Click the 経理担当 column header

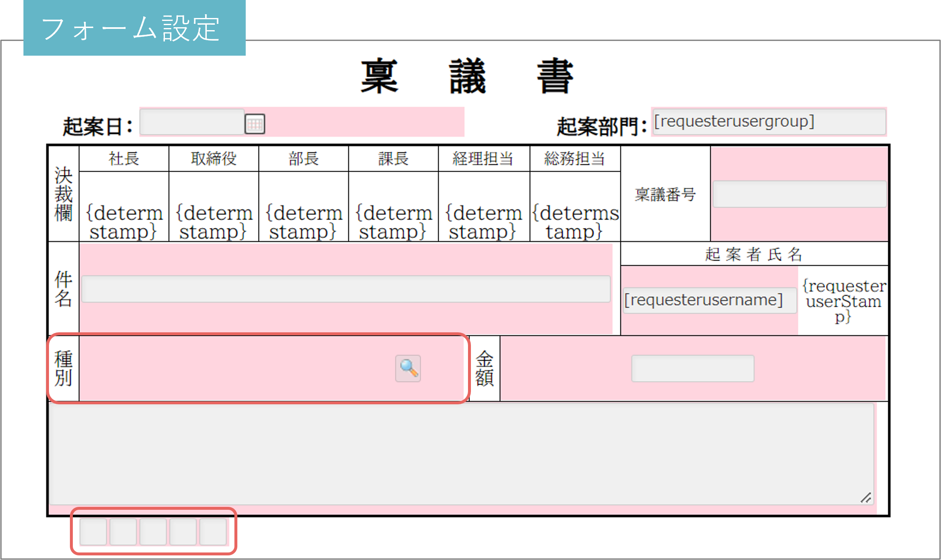click(x=483, y=159)
